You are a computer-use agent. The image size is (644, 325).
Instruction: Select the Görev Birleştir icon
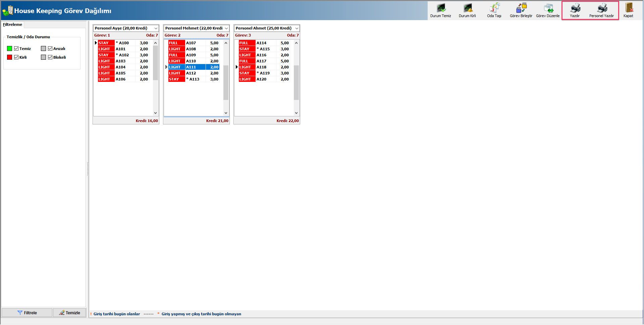click(x=521, y=8)
